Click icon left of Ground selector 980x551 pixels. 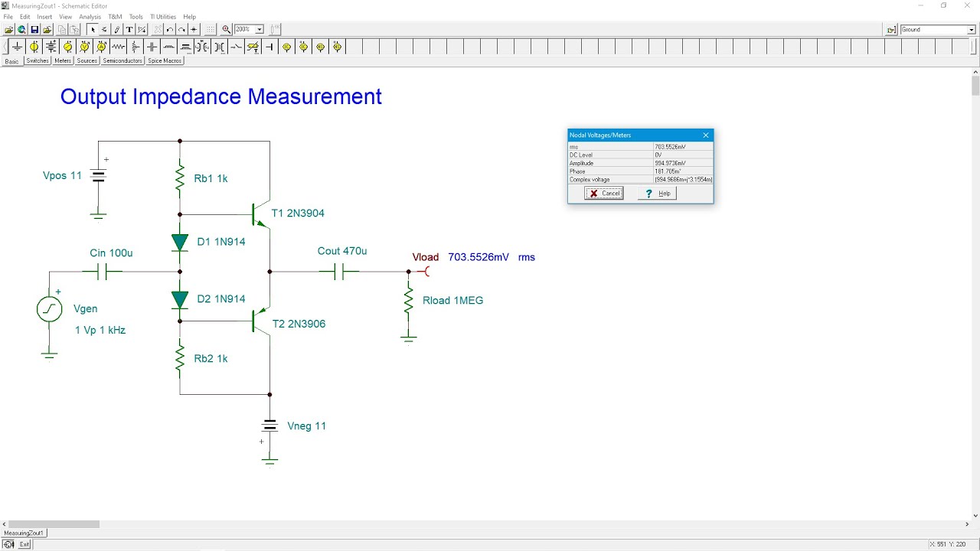click(891, 30)
